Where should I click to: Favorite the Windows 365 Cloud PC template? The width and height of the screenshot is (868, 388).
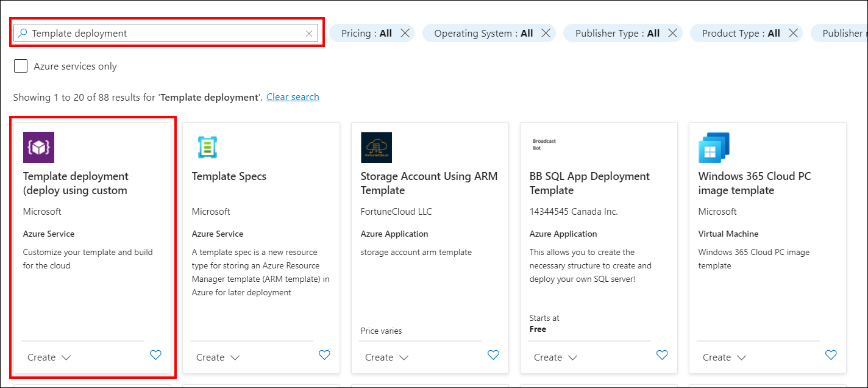click(x=831, y=355)
